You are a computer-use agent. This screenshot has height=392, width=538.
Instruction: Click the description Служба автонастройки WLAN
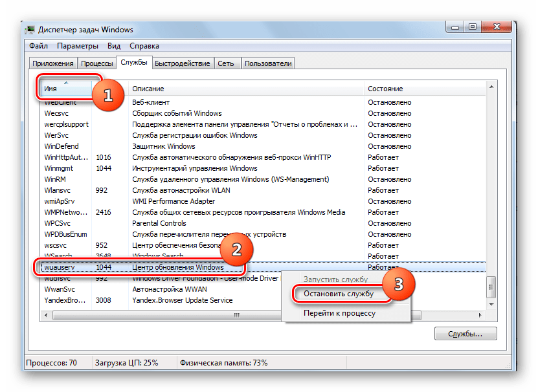tap(181, 190)
